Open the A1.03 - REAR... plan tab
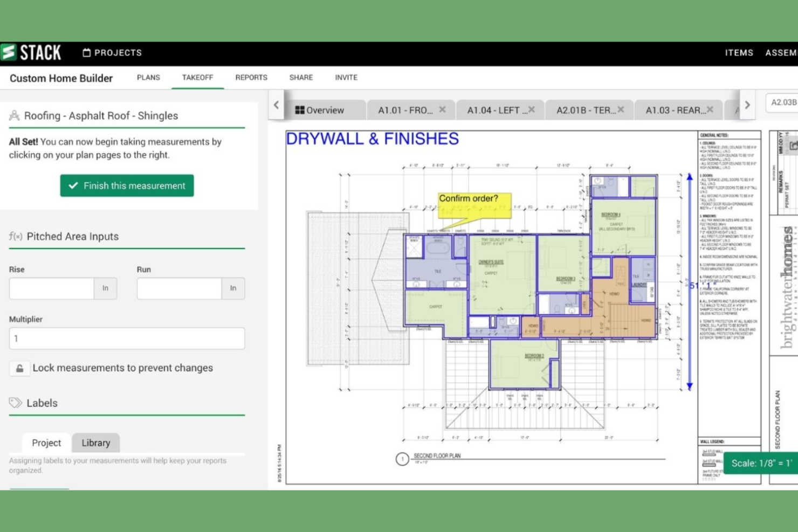 [x=676, y=110]
